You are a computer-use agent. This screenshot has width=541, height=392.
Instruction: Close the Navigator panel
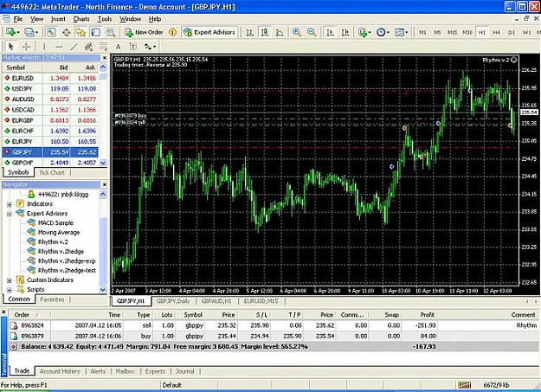[x=105, y=184]
